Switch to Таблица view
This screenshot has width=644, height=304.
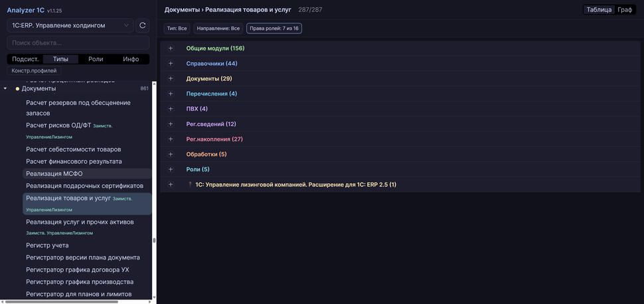(x=600, y=10)
